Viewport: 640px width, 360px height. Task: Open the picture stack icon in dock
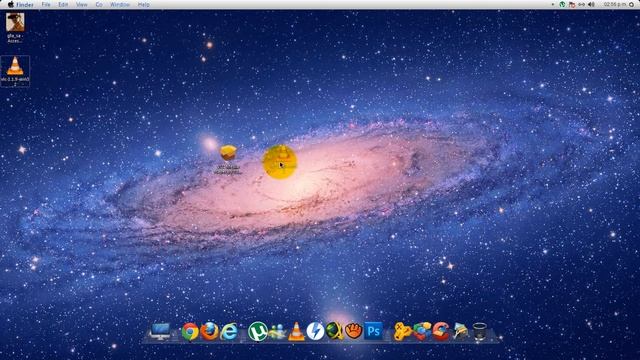click(x=460, y=331)
